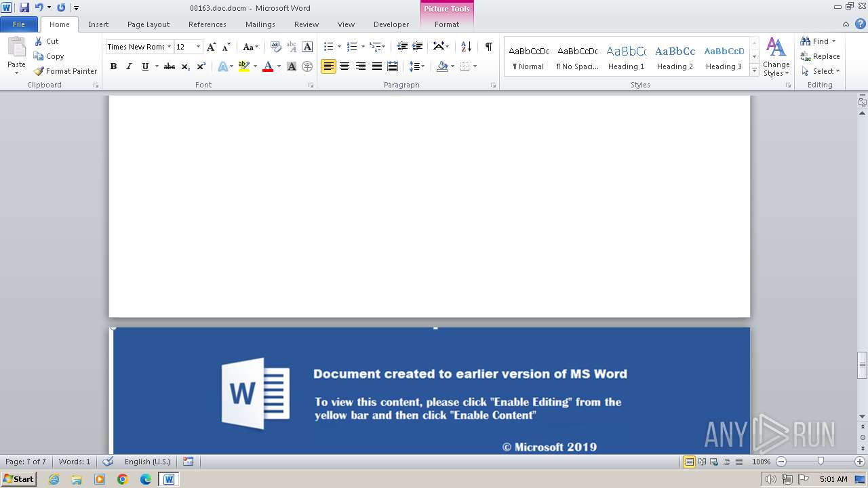Toggle Italic formatting
The height and width of the screenshot is (488, 868).
(129, 66)
